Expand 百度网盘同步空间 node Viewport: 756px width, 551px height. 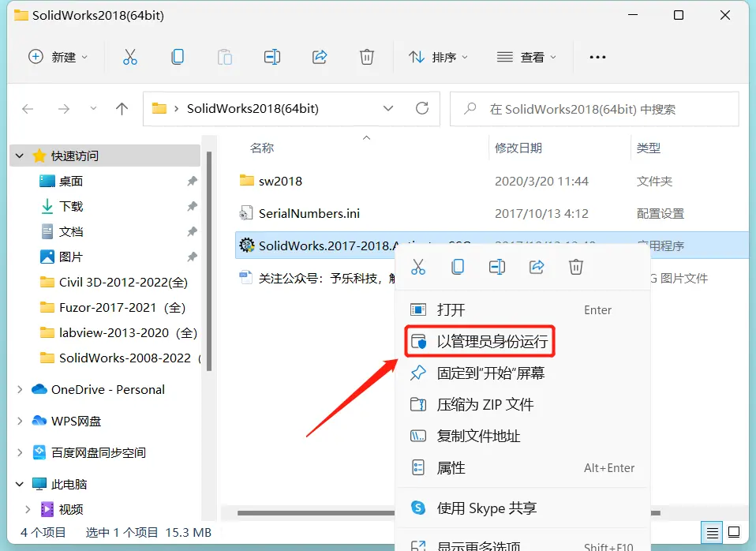(20, 452)
